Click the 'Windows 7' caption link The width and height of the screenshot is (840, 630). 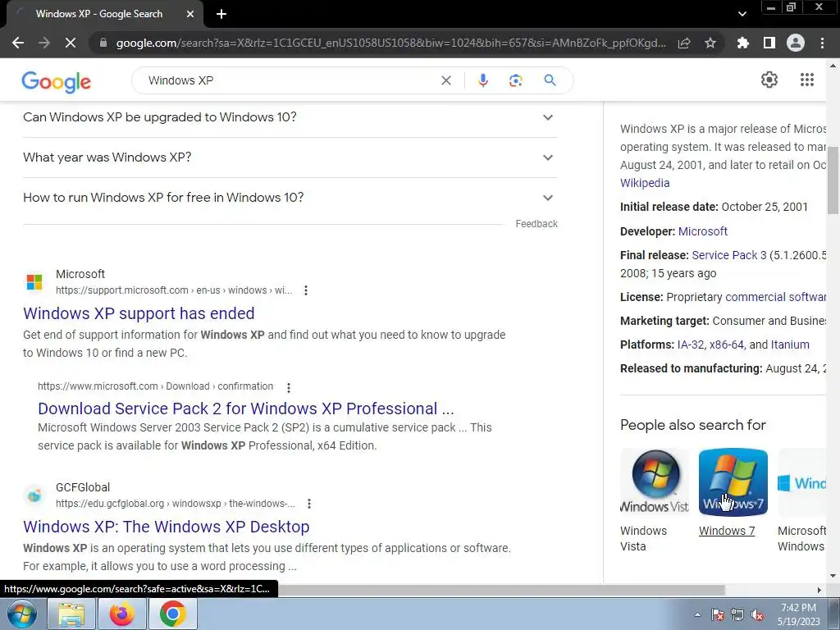727,531
